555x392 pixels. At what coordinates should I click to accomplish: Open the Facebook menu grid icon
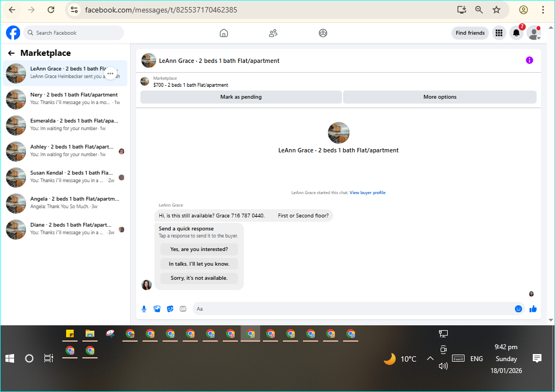coord(499,33)
